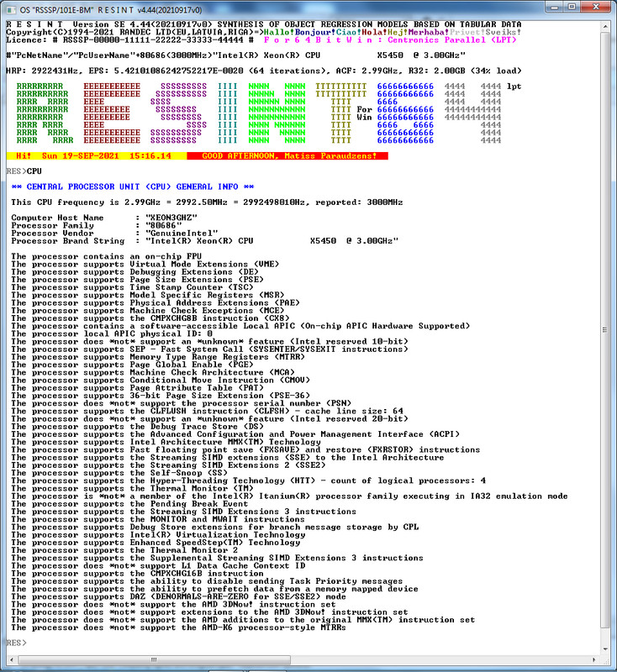Click the 'This CPU frequency is 2.99GHz' line
This screenshot has width=617, height=672.
coord(207,202)
